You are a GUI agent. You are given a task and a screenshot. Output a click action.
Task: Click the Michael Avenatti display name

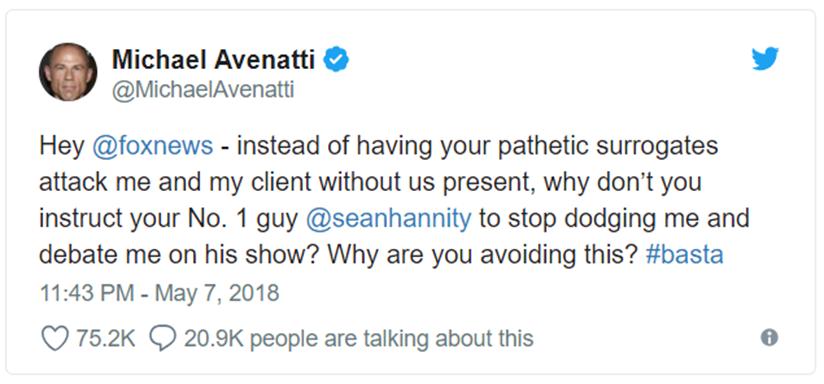tap(213, 61)
